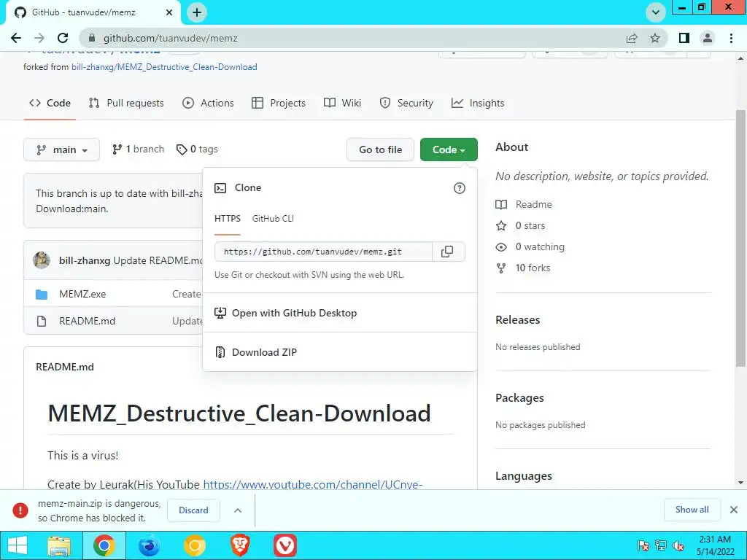
Task: View 1 branch link
Action: point(138,149)
